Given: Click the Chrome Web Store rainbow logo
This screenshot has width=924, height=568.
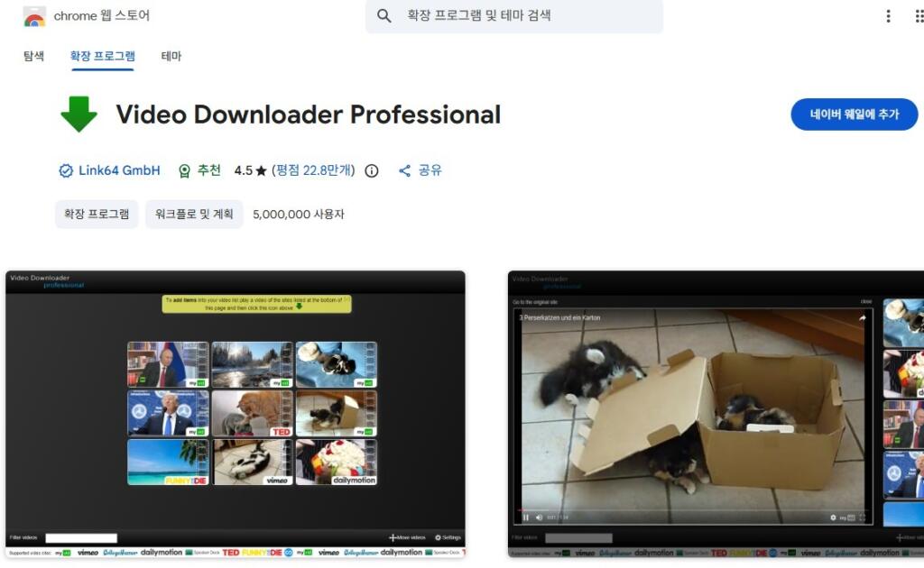Looking at the screenshot, I should [34, 16].
